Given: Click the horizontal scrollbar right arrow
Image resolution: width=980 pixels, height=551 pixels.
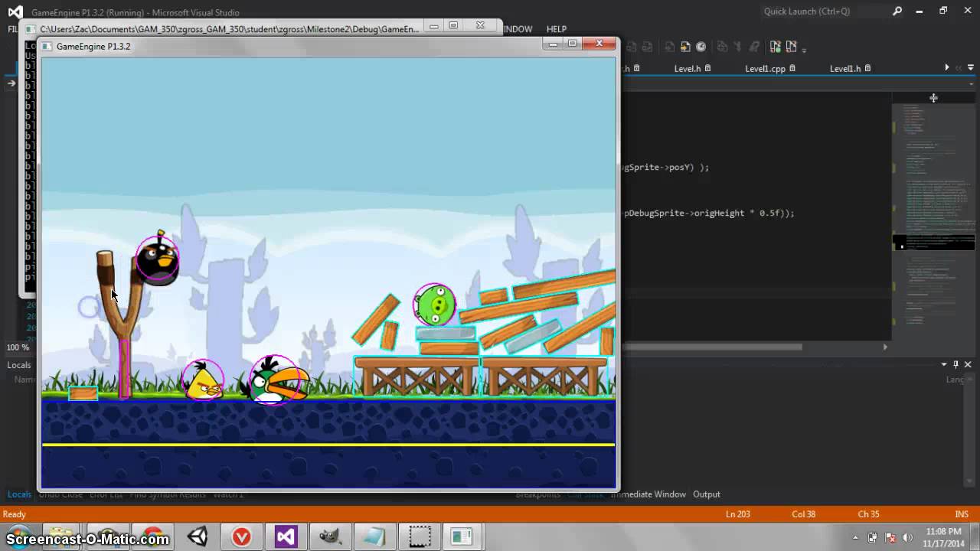Looking at the screenshot, I should click(885, 347).
